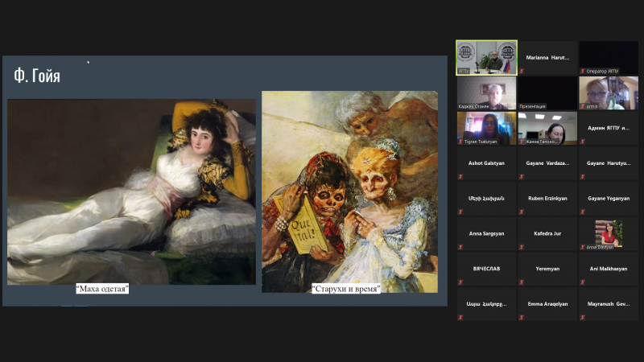This screenshot has height=362, width=644.
Task: Click muted mic icon on Ani Malkhasyan tile
Action: point(583,282)
